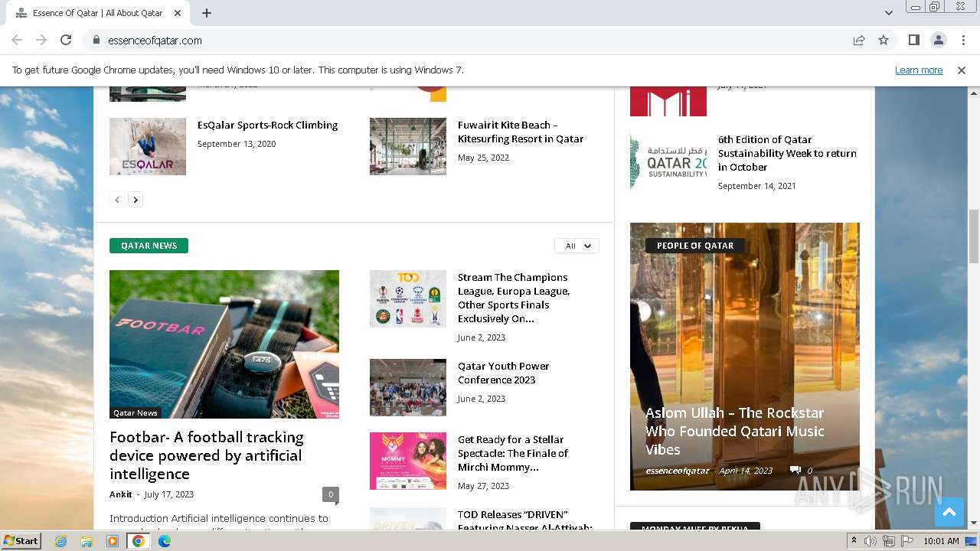This screenshot has height=551, width=980.
Task: Click the address bar URL
Action: click(x=155, y=40)
